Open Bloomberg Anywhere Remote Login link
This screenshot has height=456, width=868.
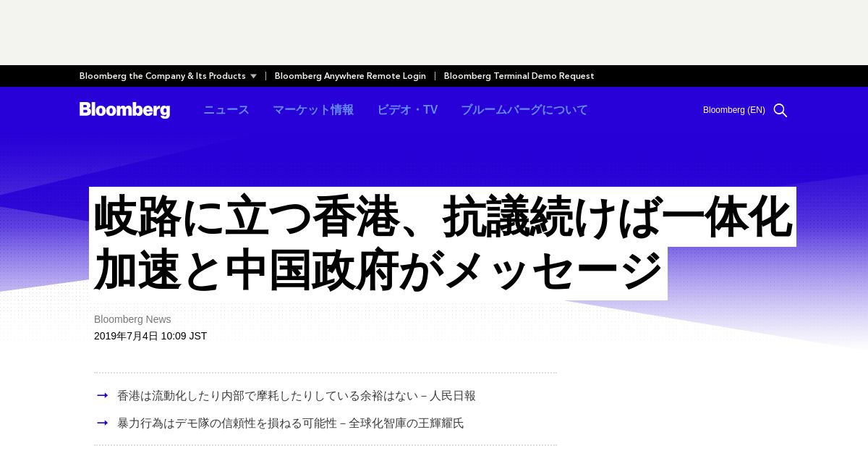click(350, 76)
